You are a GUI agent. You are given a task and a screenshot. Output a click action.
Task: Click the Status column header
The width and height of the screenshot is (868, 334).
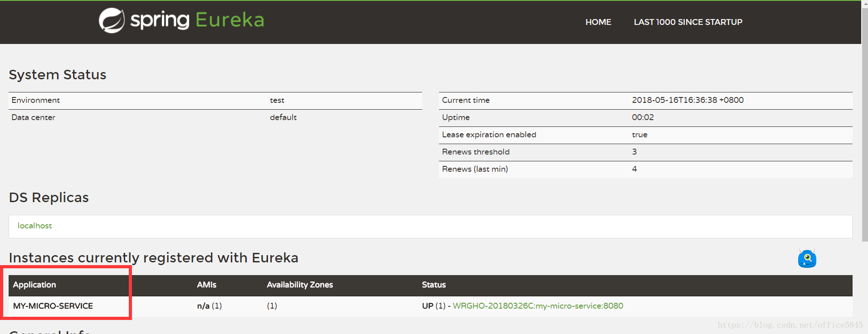point(434,285)
